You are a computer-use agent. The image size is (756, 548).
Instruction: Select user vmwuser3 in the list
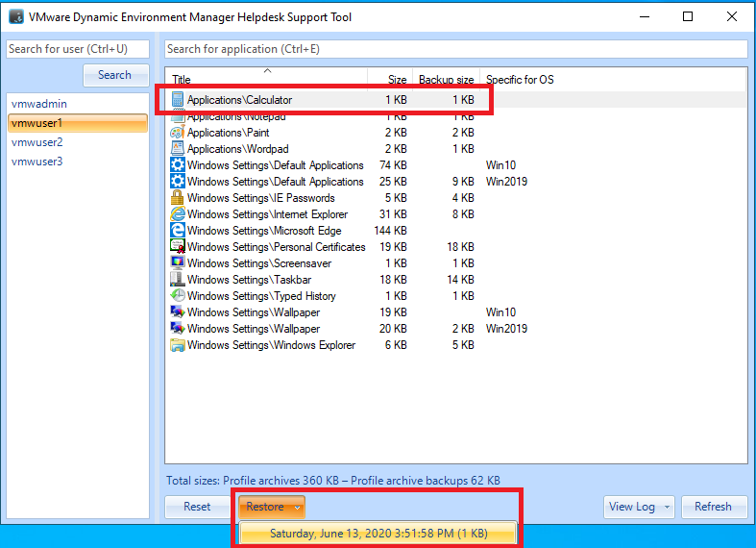(37, 162)
